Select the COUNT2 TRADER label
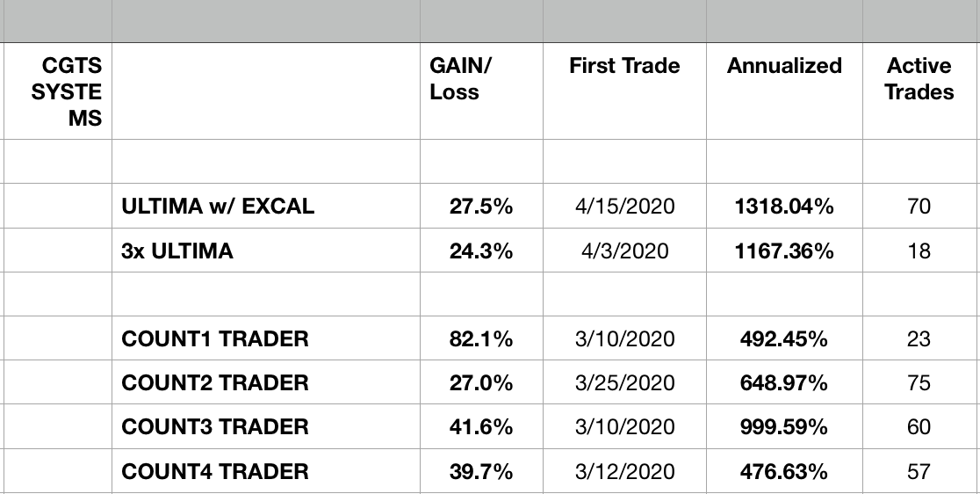The height and width of the screenshot is (494, 980). point(215,383)
